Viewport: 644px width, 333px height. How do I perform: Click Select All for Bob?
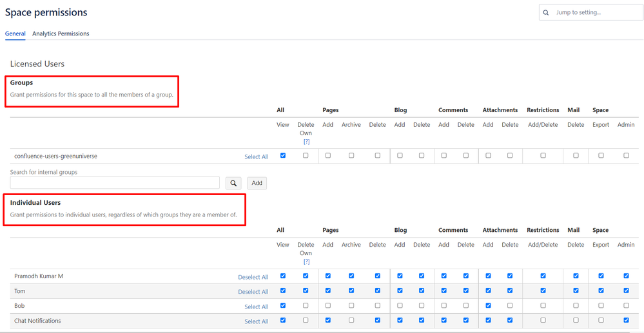click(257, 307)
